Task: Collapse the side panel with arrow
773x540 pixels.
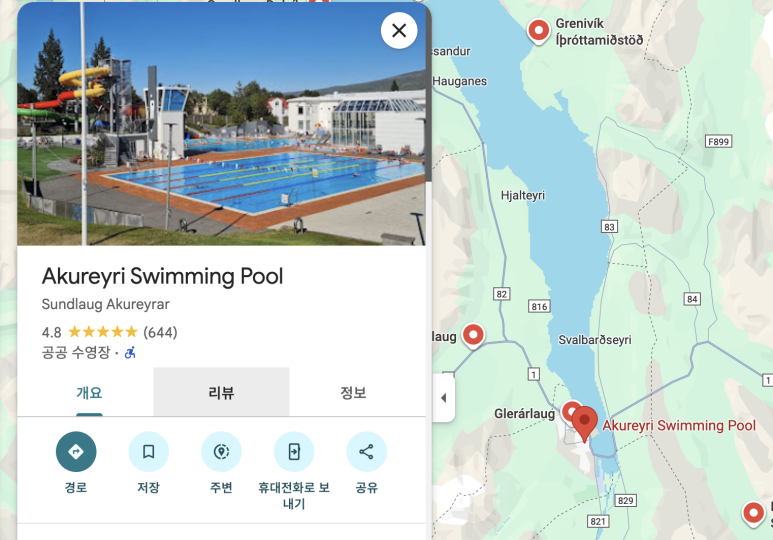Action: coord(444,397)
